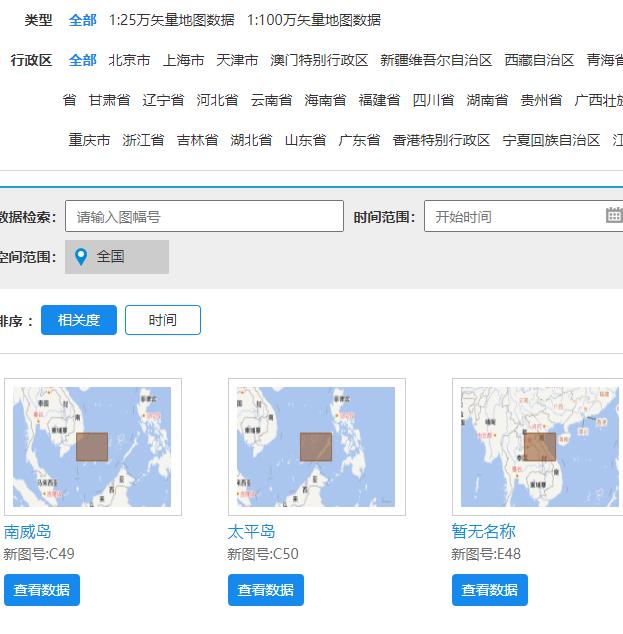Choose 新疆维吾尔自治区 region filter
This screenshot has height=634, width=623.
click(436, 60)
